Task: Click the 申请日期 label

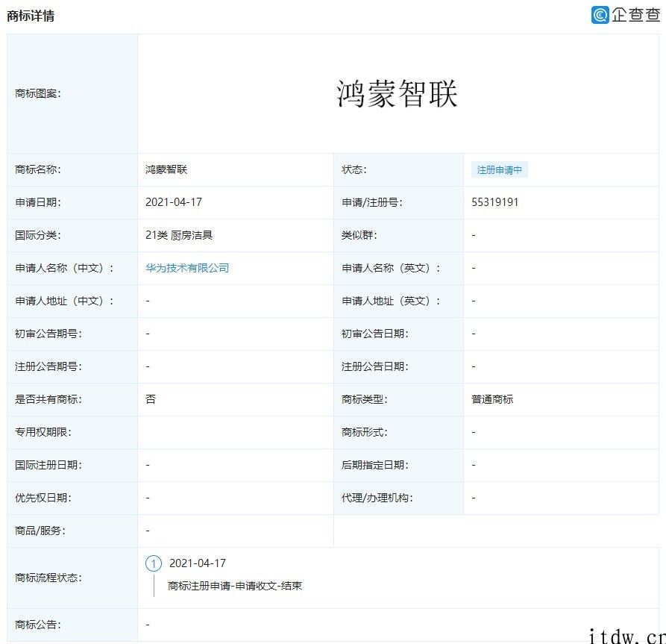Action: 38,202
